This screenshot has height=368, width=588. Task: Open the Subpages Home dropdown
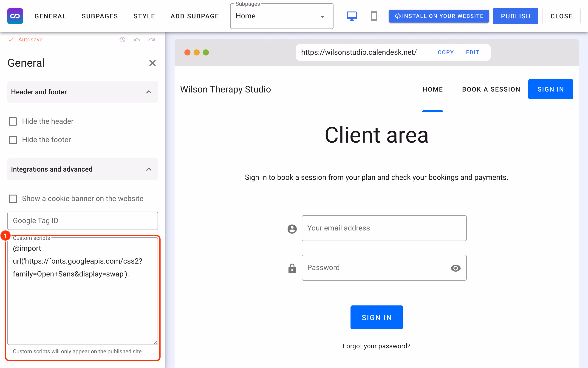(282, 16)
